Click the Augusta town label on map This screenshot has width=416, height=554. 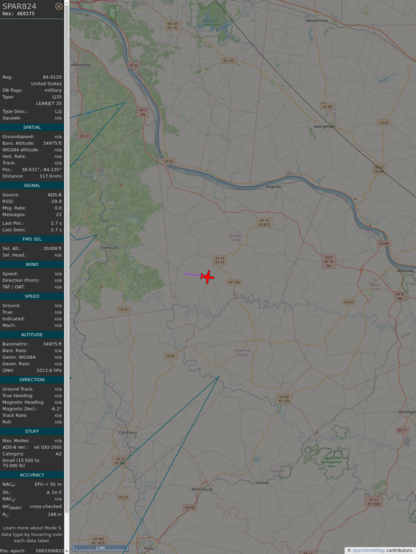coord(273,186)
